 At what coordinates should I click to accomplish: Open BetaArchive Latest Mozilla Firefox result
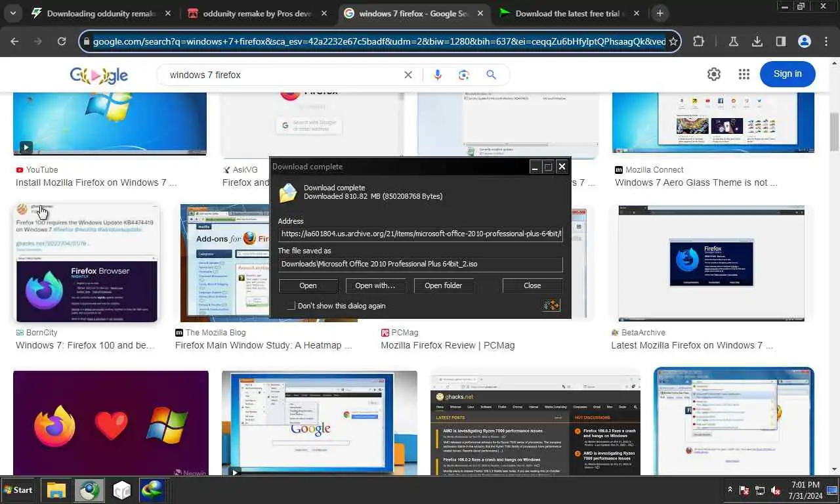point(692,345)
